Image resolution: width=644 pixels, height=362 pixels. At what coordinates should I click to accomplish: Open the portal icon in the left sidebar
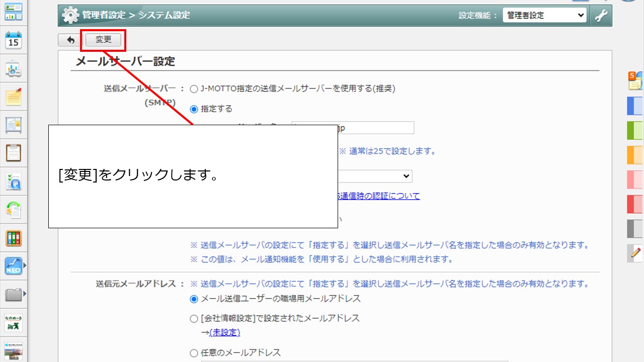click(x=14, y=12)
